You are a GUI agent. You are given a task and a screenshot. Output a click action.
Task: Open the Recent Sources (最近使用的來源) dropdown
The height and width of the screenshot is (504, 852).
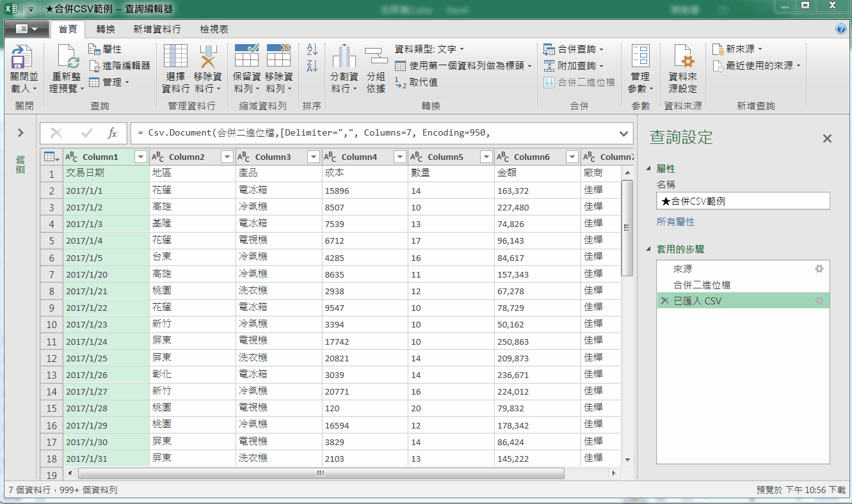coord(757,66)
